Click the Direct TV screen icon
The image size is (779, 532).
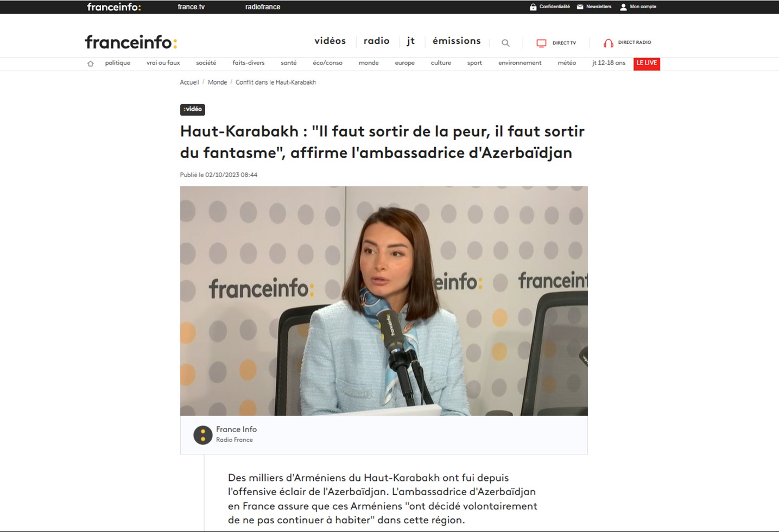tap(541, 43)
